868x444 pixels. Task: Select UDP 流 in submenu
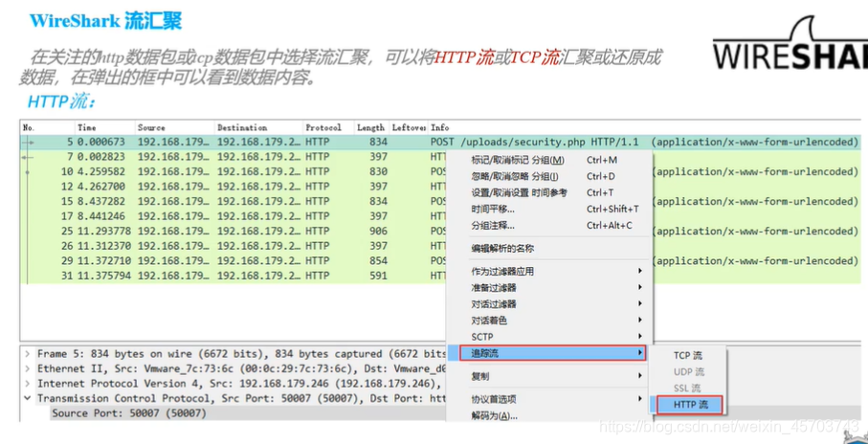[x=688, y=372]
